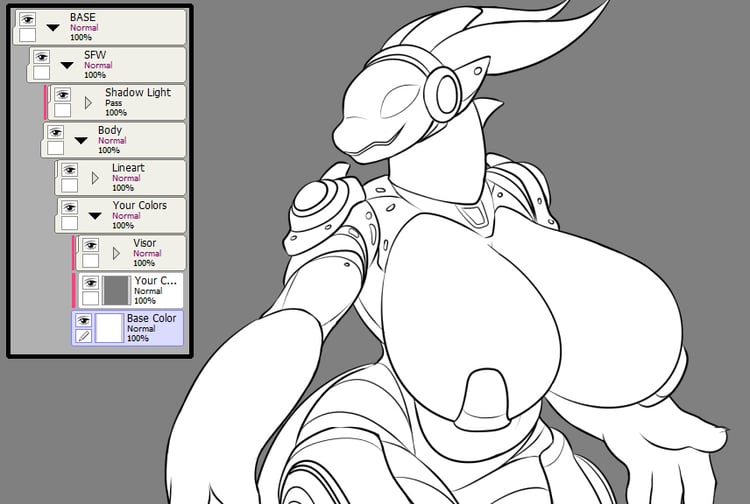Expand the Shadow Light folder triangle
750x504 pixels.
(88, 102)
